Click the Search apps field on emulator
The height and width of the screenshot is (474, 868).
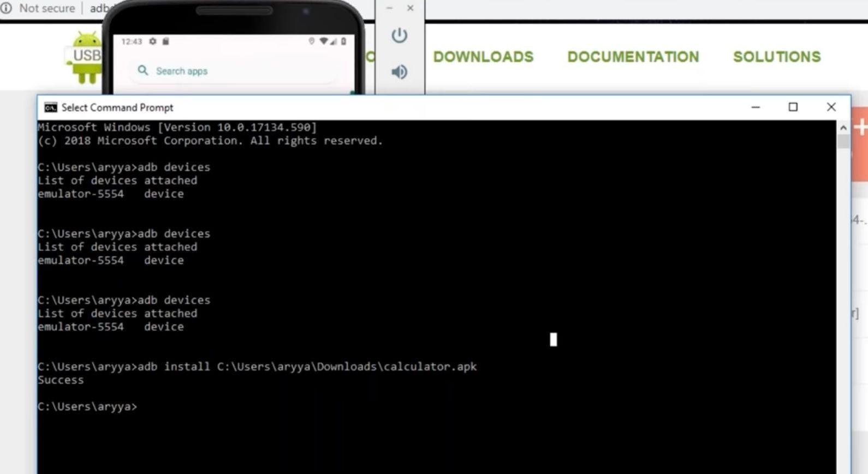click(235, 71)
